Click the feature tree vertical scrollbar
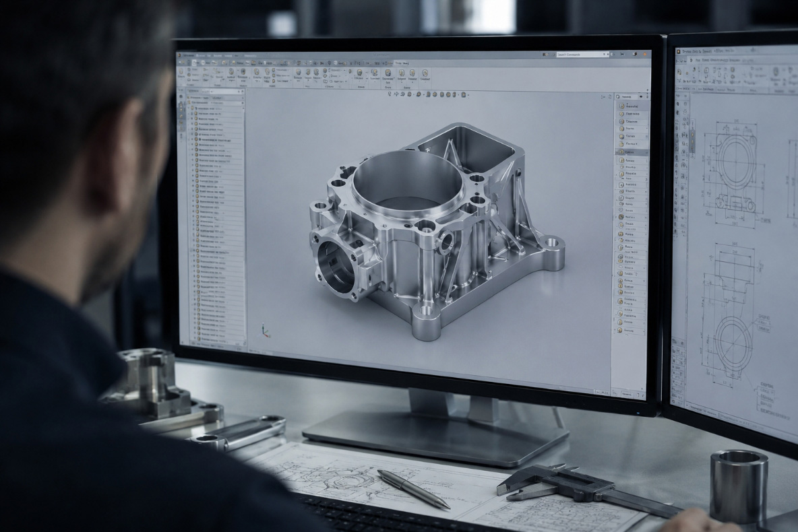The width and height of the screenshot is (798, 532). (245, 219)
